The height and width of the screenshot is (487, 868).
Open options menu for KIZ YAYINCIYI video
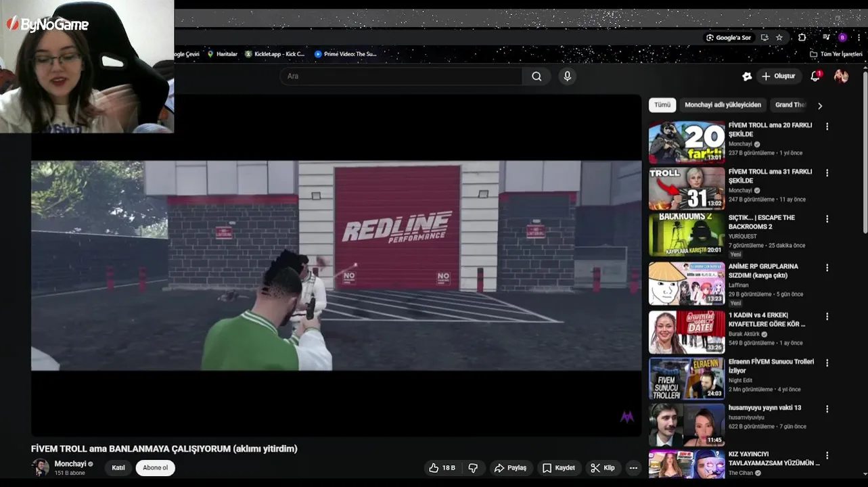[827, 455]
